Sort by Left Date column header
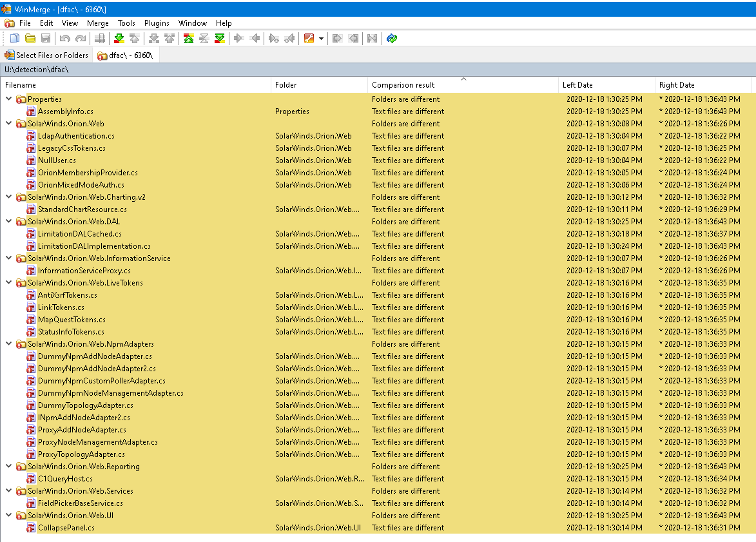The height and width of the screenshot is (542, 756). click(x=577, y=85)
